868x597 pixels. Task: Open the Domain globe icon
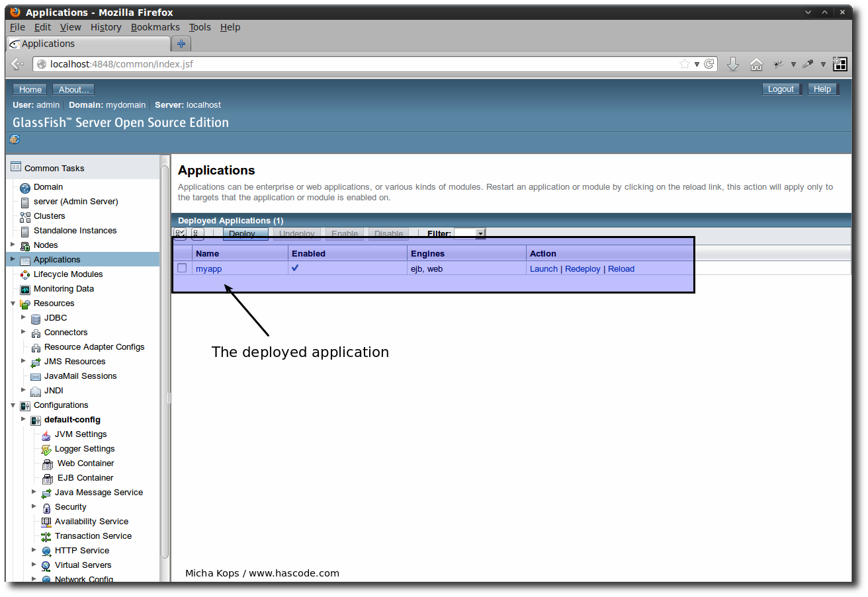[x=24, y=187]
